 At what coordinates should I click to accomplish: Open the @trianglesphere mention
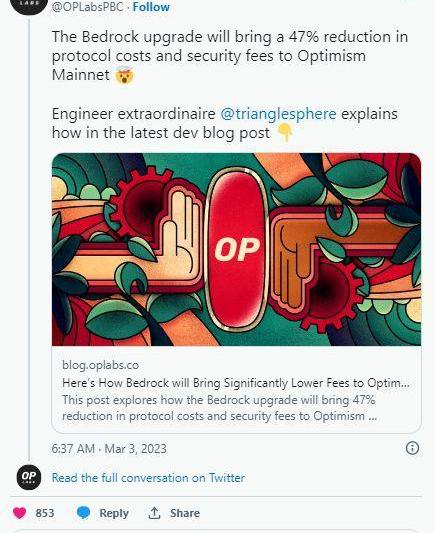coord(278,114)
